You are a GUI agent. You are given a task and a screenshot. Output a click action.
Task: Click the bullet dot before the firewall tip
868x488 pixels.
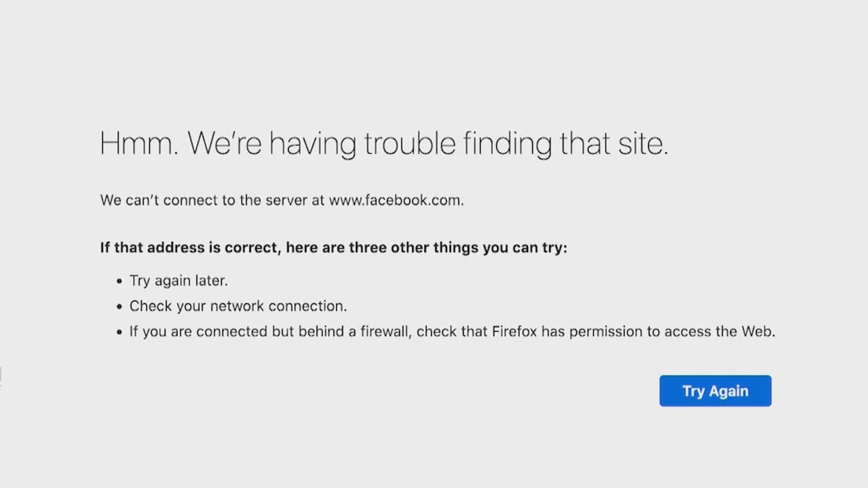coord(119,333)
